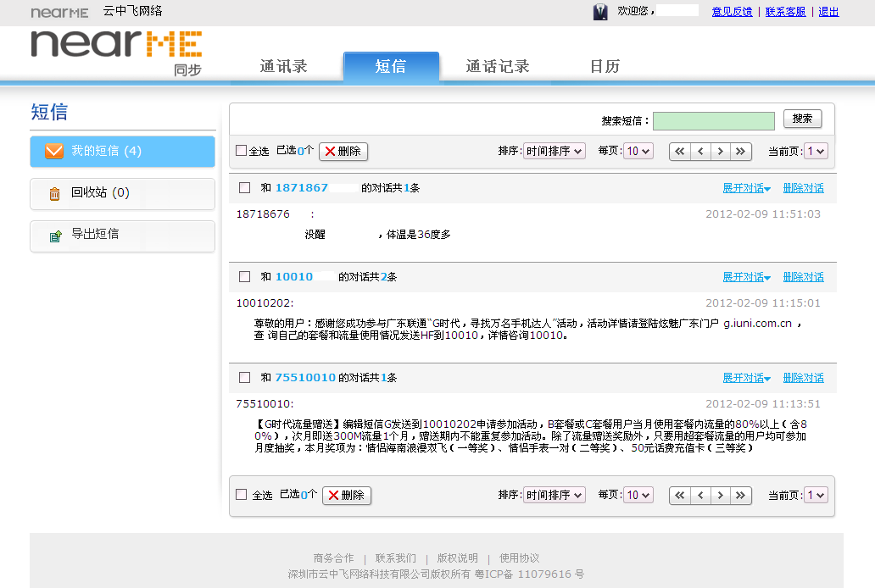Open the phone number link 1871867
This screenshot has height=588, width=875.
(x=302, y=188)
